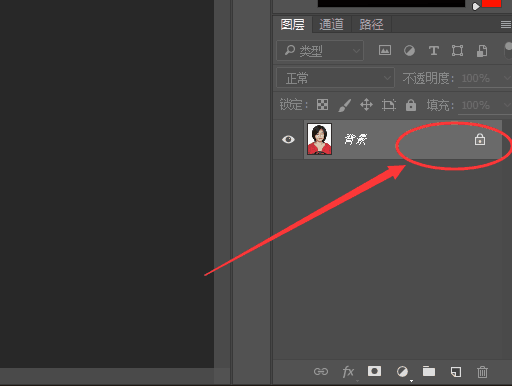Viewport: 512px width, 386px height.
Task: Open the 正常 blend mode dropdown
Action: point(335,78)
